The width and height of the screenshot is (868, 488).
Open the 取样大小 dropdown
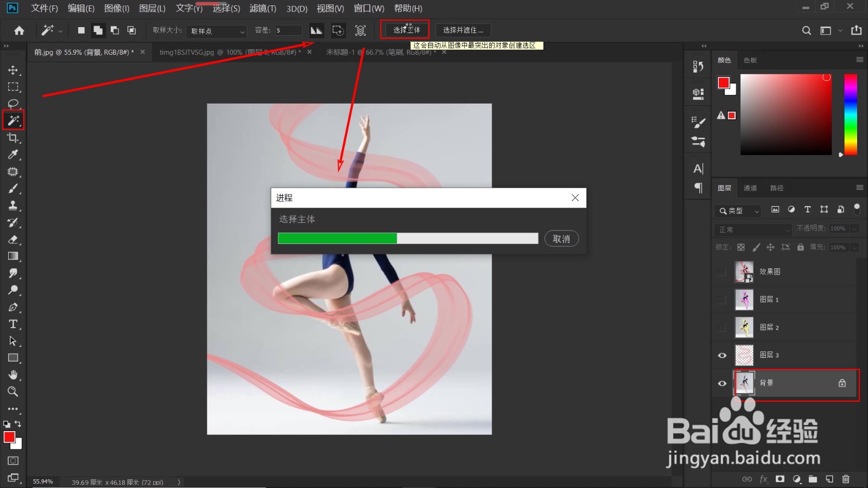[216, 31]
